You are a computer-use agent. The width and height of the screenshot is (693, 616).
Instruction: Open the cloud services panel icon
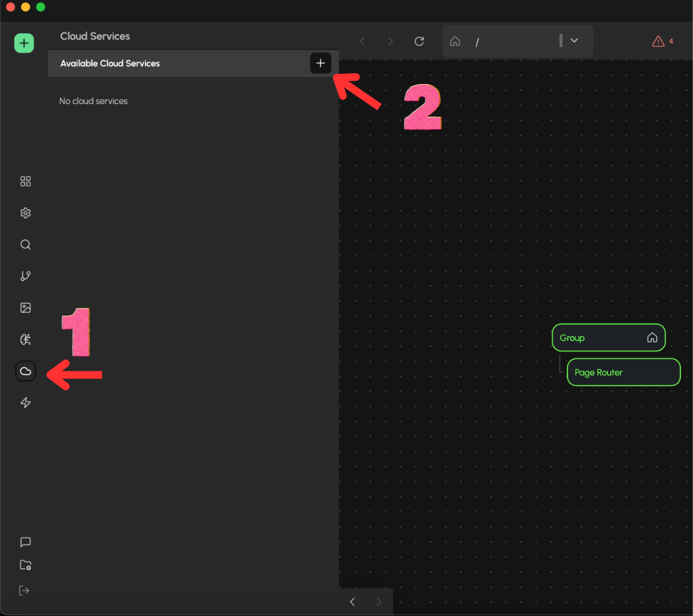pos(26,371)
